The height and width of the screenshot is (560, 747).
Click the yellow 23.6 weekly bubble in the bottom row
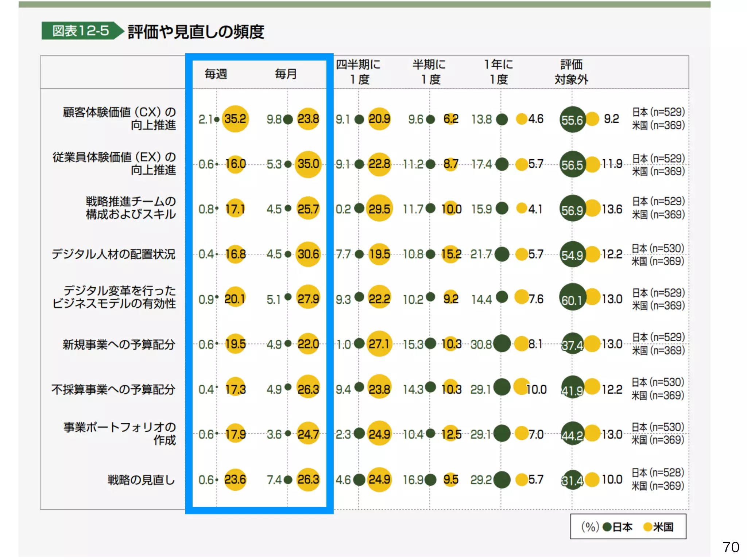pos(235,479)
